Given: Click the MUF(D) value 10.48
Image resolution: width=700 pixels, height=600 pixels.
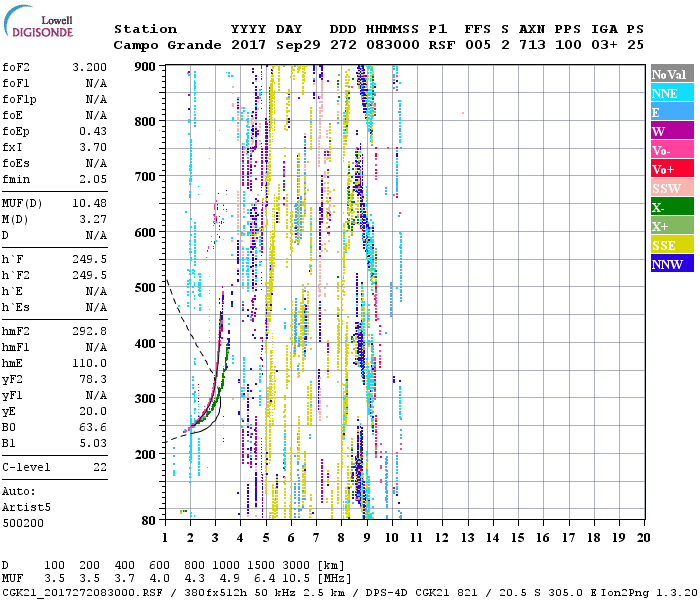Looking at the screenshot, I should [90, 203].
